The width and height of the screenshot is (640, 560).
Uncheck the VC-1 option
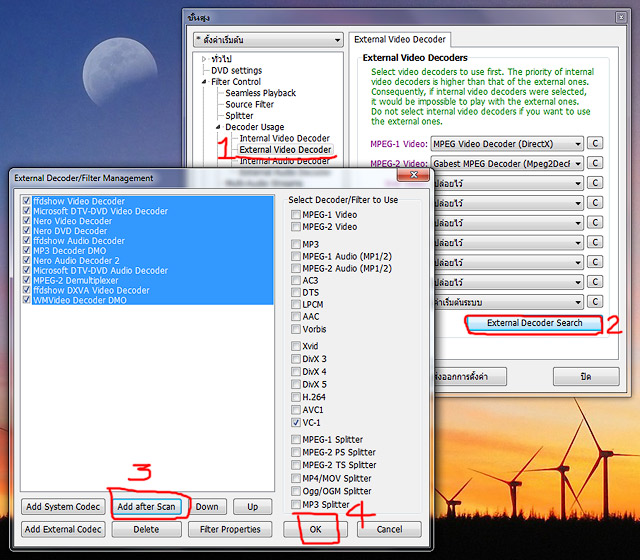coord(296,422)
